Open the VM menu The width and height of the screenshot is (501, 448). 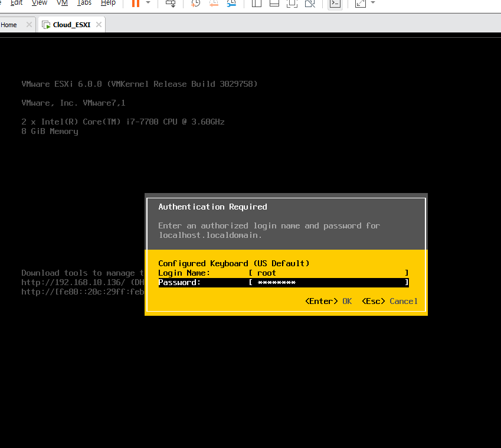click(62, 3)
